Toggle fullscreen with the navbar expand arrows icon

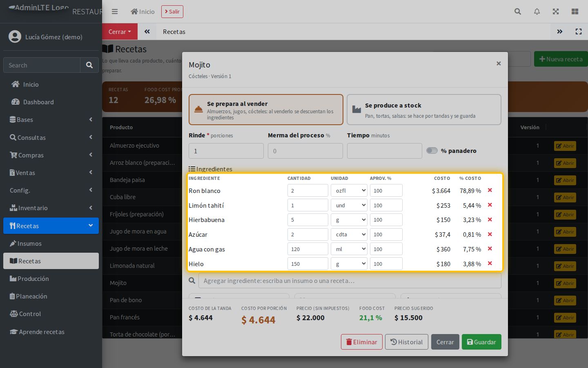[x=556, y=11]
